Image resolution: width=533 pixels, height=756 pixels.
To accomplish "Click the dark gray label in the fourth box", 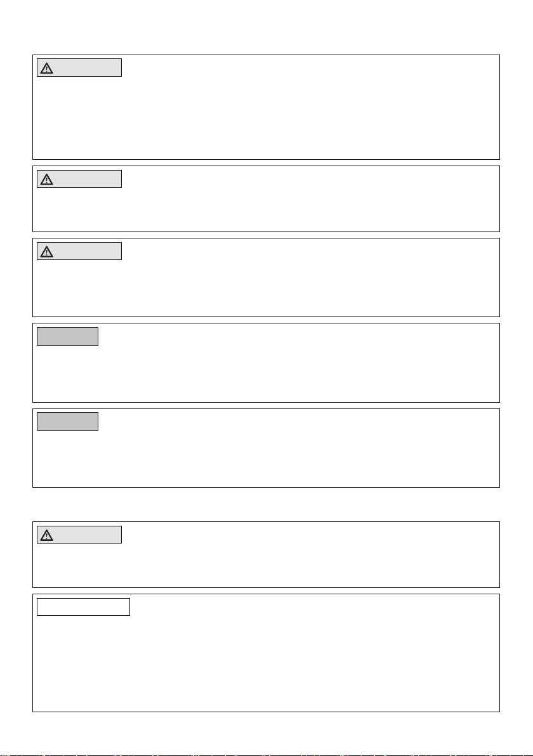I will click(67, 337).
